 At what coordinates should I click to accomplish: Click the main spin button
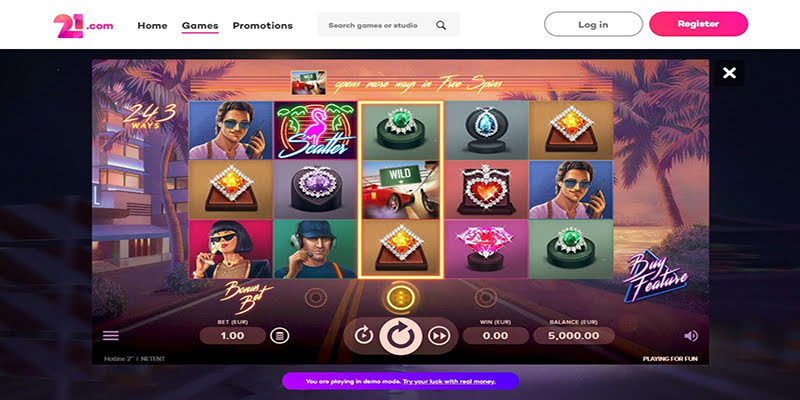(401, 336)
